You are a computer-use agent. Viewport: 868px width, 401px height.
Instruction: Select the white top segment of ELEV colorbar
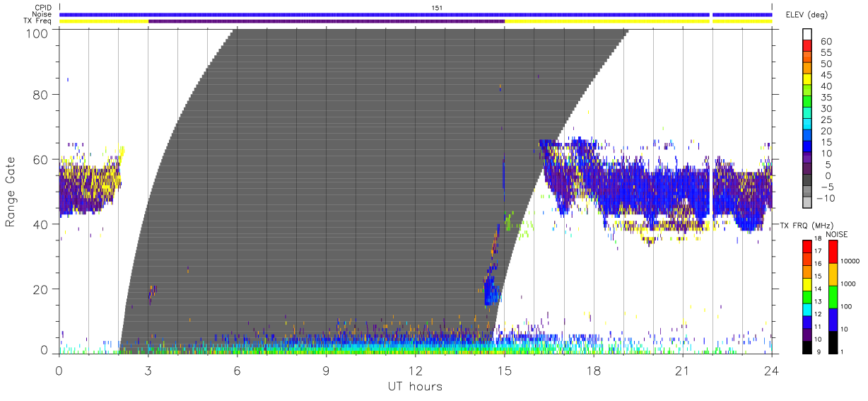(x=808, y=35)
